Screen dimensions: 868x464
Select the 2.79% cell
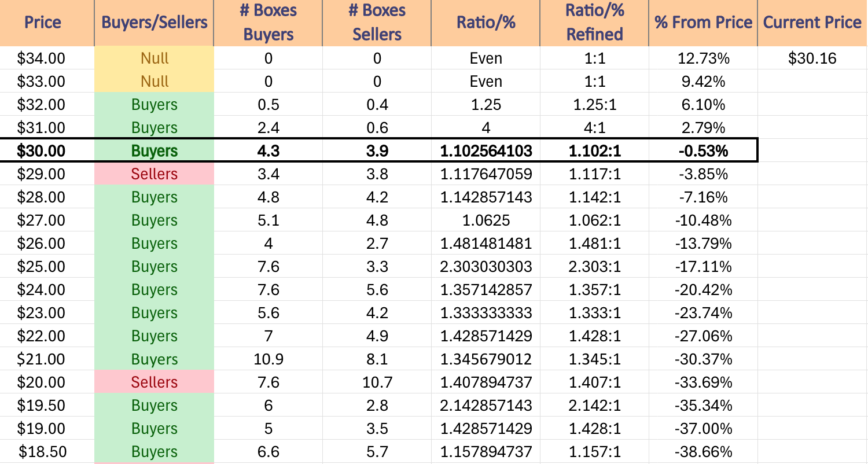[x=703, y=127]
